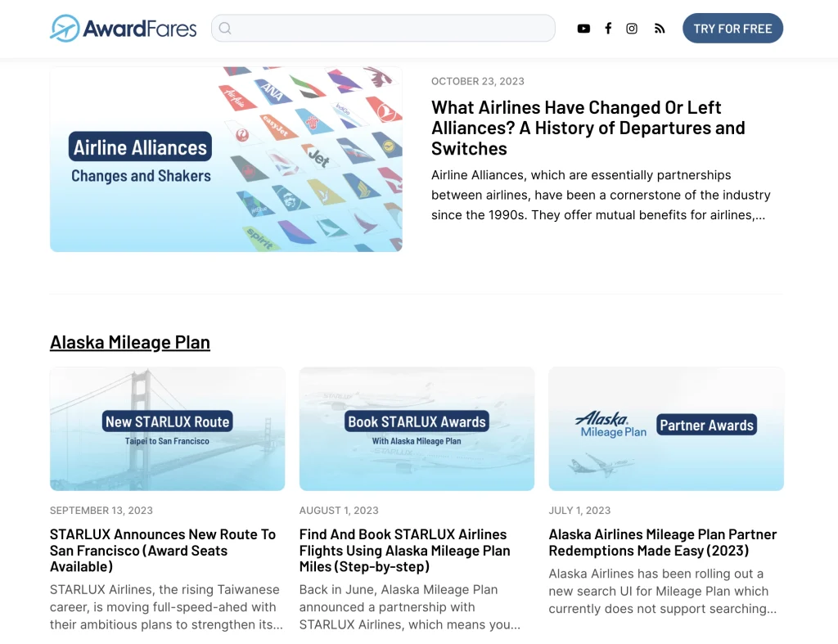
Task: Open the RSS feed icon
Action: [x=660, y=29]
